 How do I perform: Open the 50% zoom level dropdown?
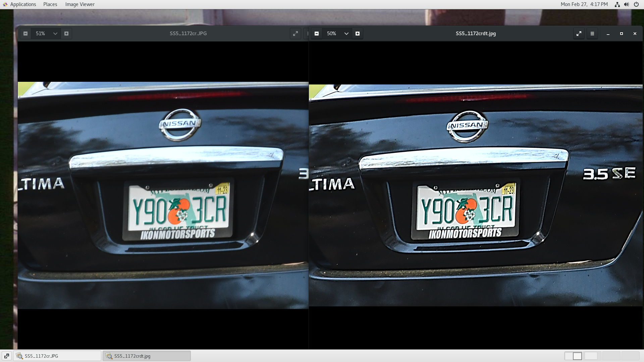point(346,34)
